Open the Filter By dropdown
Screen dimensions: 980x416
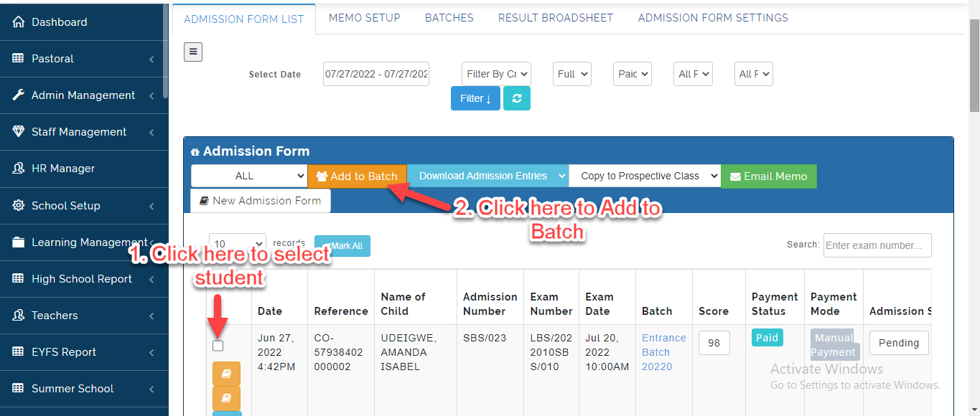pyautogui.click(x=496, y=74)
